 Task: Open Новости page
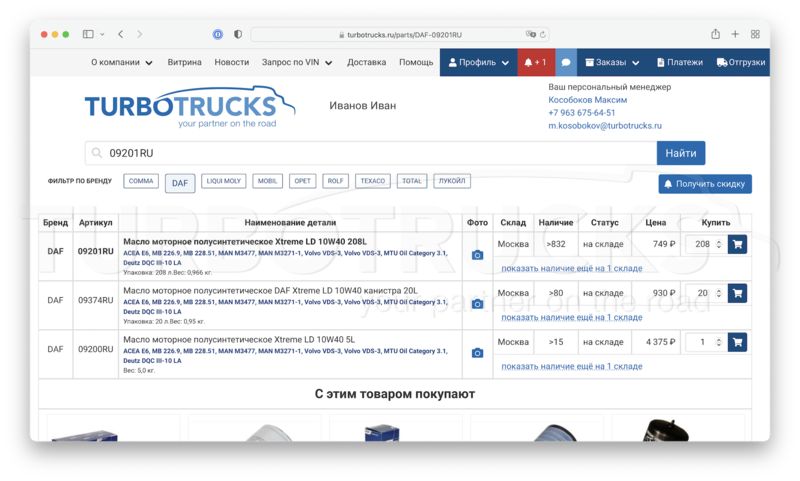[232, 62]
